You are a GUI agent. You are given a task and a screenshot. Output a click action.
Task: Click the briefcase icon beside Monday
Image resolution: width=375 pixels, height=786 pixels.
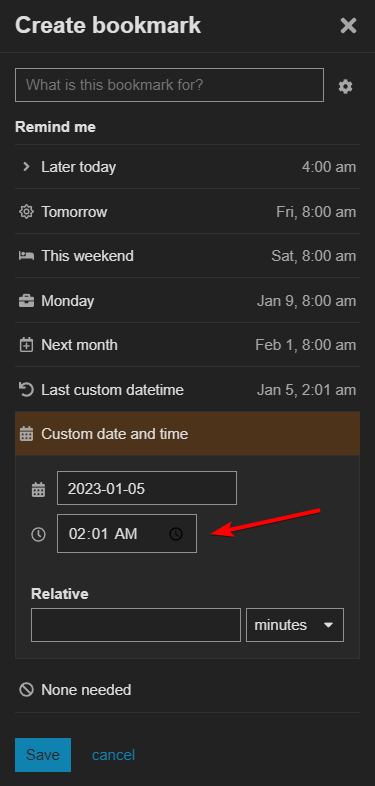pyautogui.click(x=26, y=301)
